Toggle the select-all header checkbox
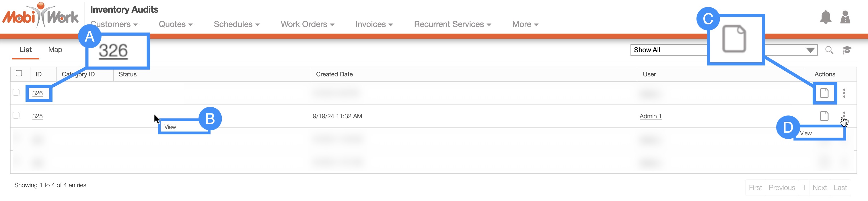 tap(19, 73)
